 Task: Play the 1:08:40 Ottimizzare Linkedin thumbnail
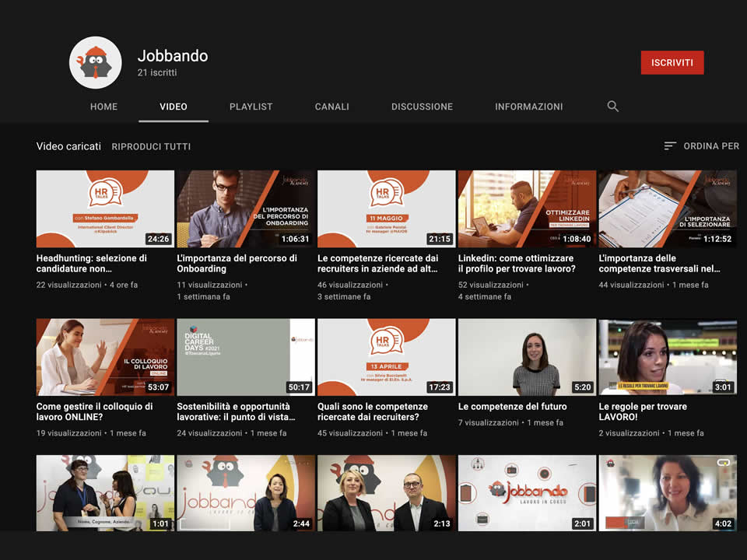[x=527, y=208]
